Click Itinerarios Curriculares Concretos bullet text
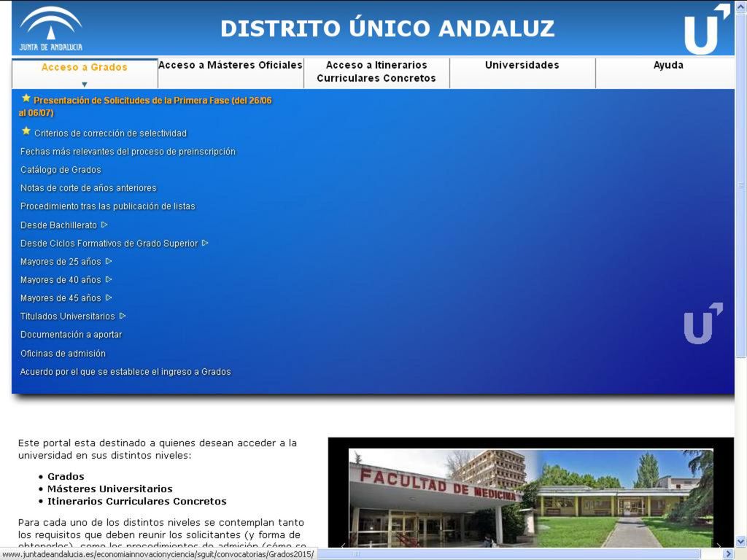 coord(136,501)
